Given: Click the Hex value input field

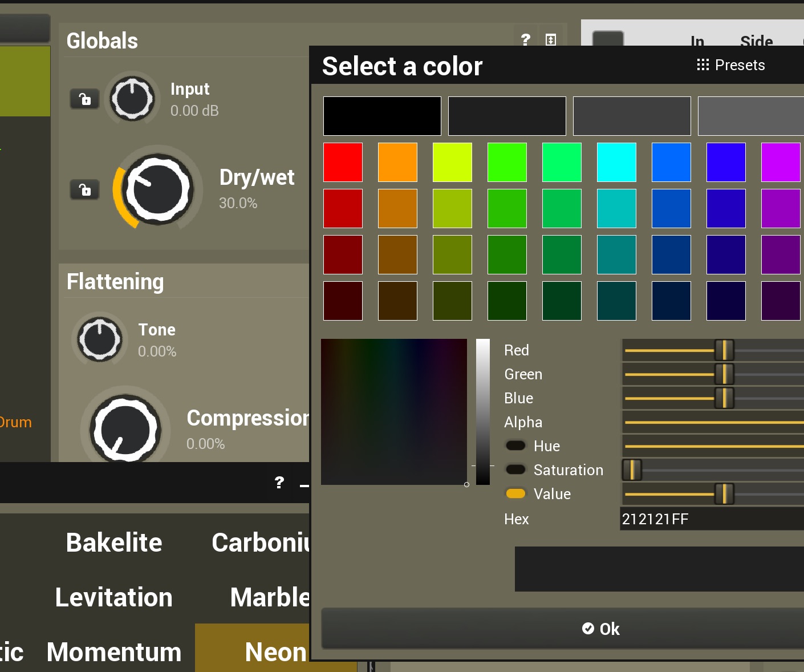Looking at the screenshot, I should 712,519.
